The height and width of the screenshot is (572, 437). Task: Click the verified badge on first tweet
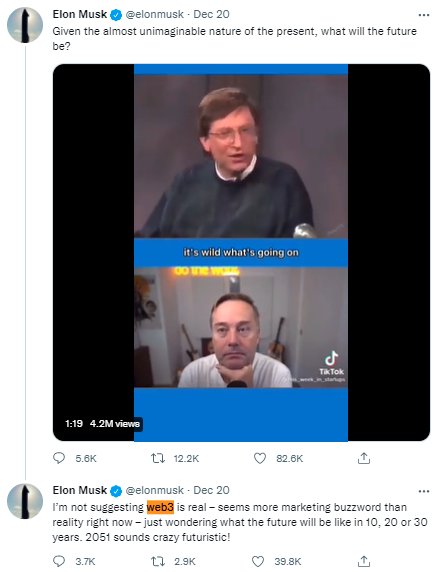point(116,15)
